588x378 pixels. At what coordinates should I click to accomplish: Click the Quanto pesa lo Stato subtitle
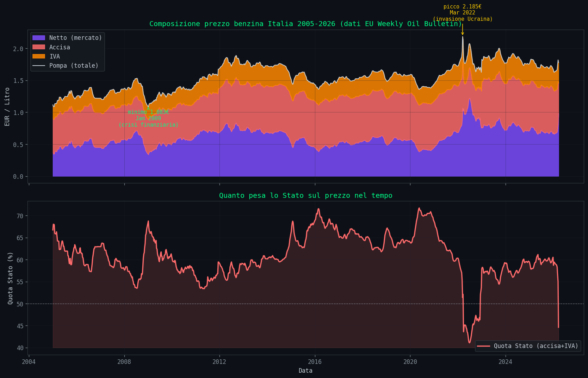pos(305,195)
